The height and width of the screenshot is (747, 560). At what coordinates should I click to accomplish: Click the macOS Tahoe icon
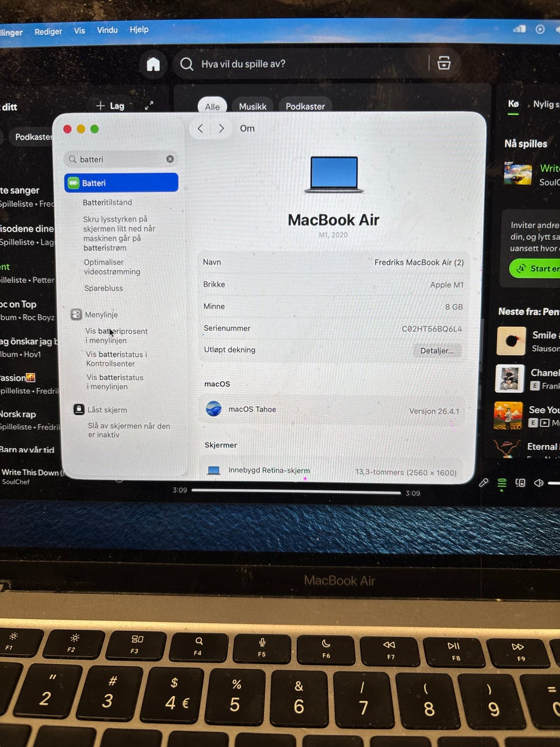pyautogui.click(x=213, y=409)
